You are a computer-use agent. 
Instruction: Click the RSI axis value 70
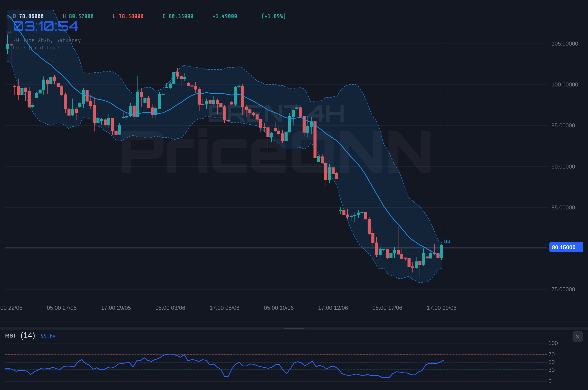click(x=551, y=354)
